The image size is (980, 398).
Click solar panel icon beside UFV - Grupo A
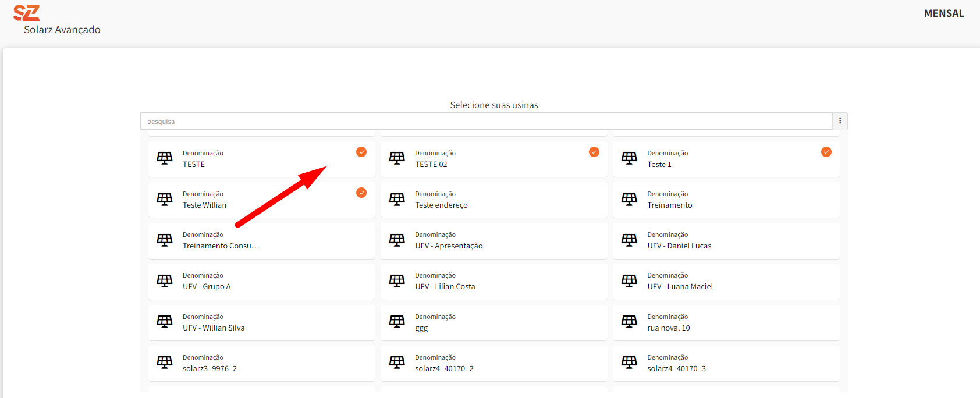point(165,280)
